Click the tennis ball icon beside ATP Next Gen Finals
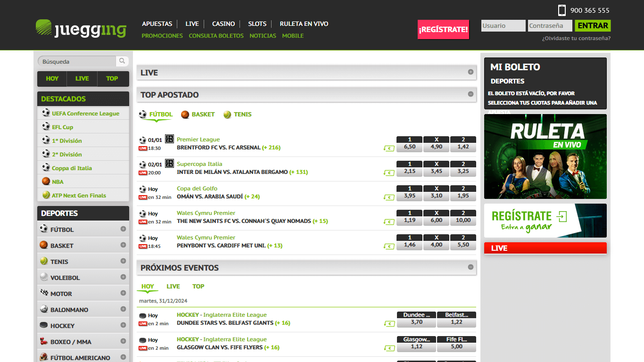The width and height of the screenshot is (644, 362). [x=46, y=195]
